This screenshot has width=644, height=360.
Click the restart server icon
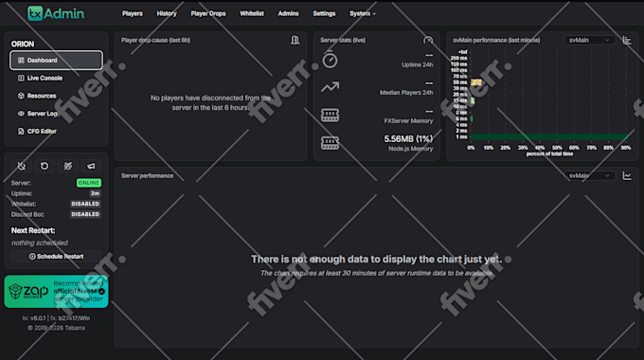pyautogui.click(x=45, y=166)
